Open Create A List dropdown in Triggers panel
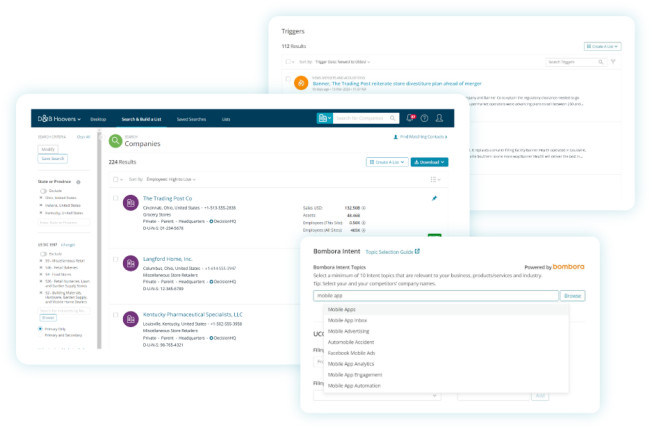The height and width of the screenshot is (428, 650). point(603,46)
